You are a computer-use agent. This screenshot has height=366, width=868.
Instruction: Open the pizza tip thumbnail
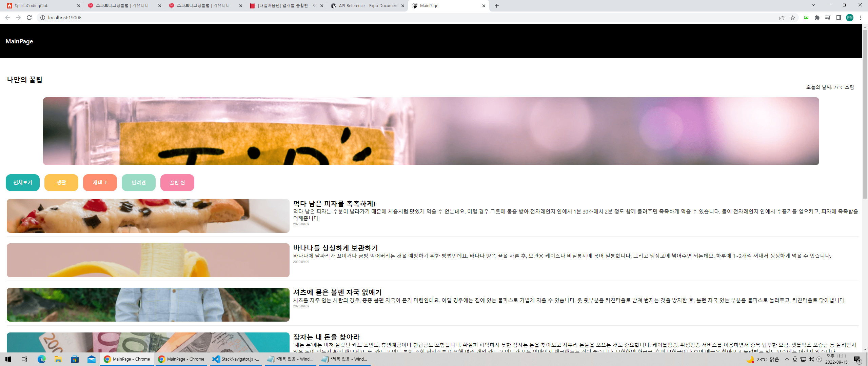click(x=148, y=216)
